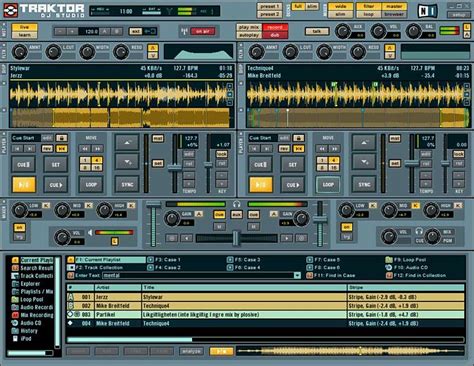Select track 003 Partikel row
The image size is (474, 366).
point(265,314)
